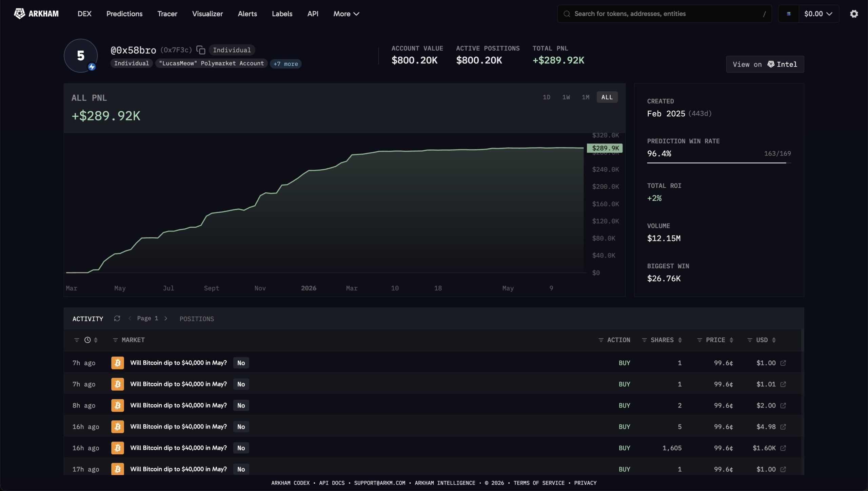Open external link for the 17h ago trade
868x491 pixels.
(x=783, y=469)
